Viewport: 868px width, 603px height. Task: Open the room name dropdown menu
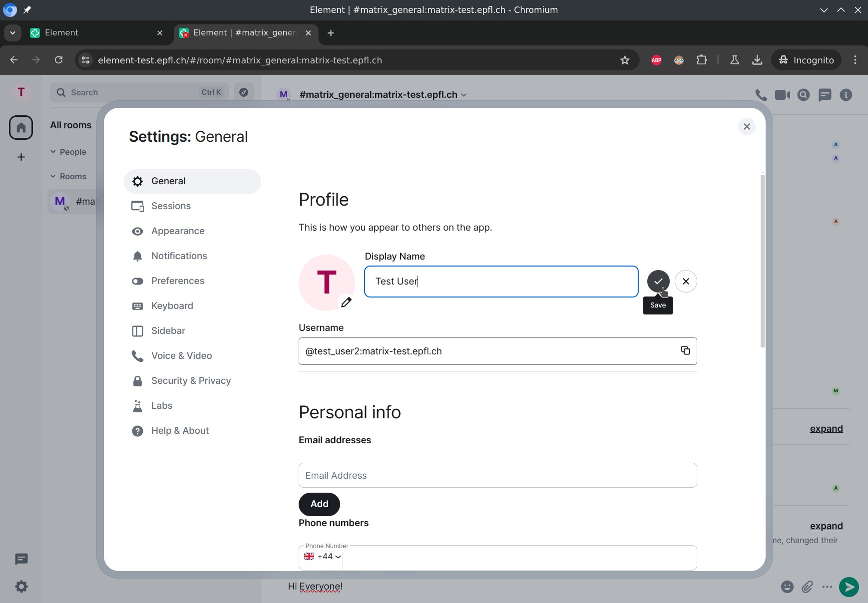[x=464, y=95]
